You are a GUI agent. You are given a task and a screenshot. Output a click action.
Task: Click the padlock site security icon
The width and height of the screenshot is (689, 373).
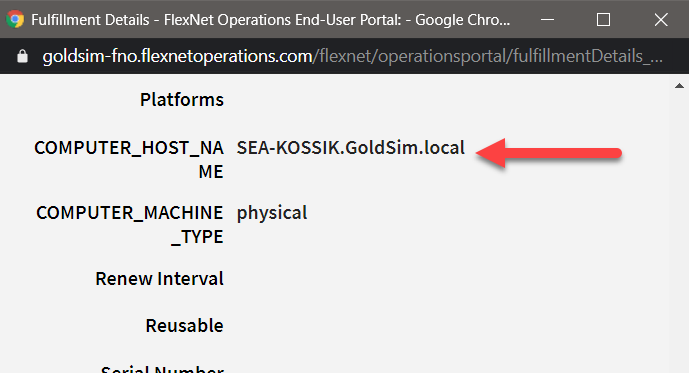pyautogui.click(x=22, y=56)
